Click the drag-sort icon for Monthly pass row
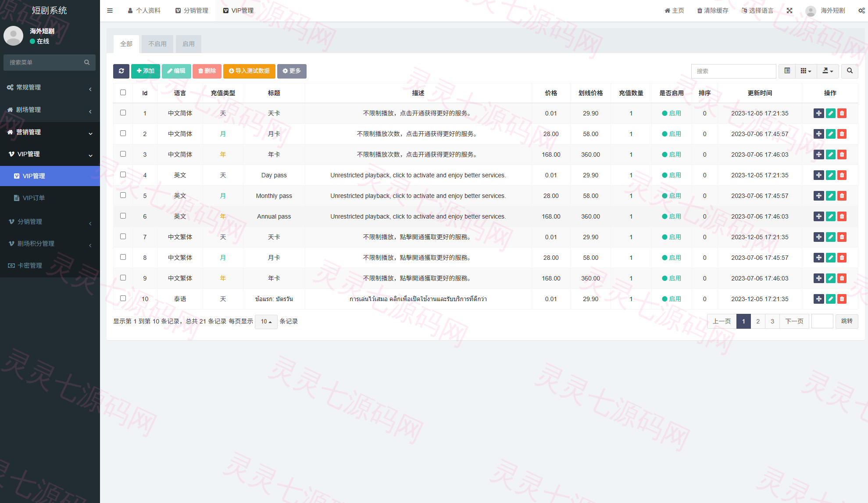The image size is (868, 503). tap(818, 196)
